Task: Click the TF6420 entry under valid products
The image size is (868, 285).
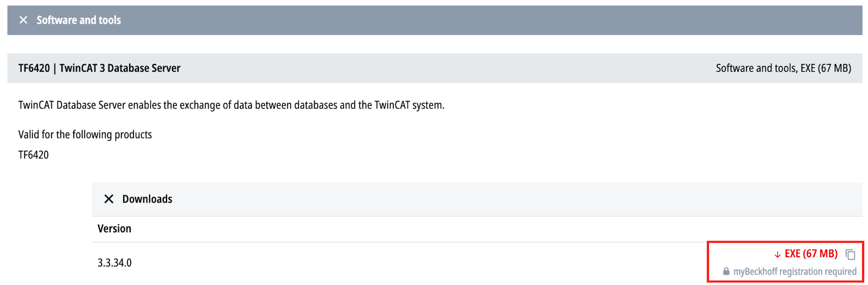Action: click(34, 155)
